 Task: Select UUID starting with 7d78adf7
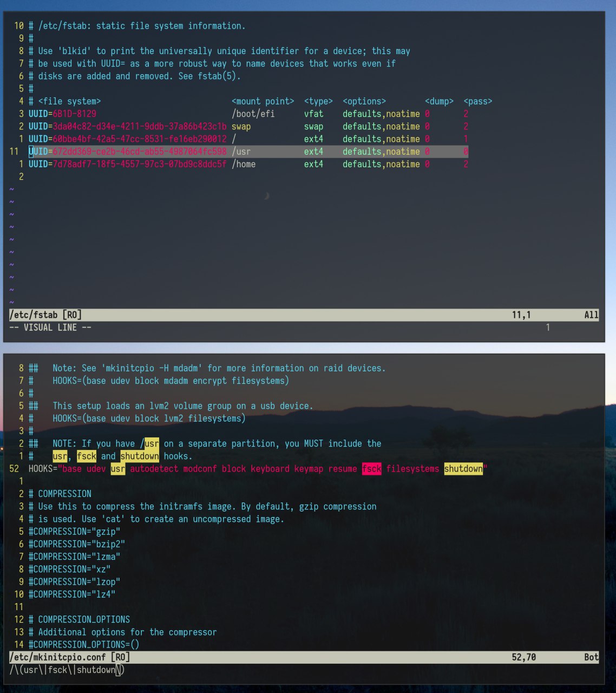tap(140, 165)
